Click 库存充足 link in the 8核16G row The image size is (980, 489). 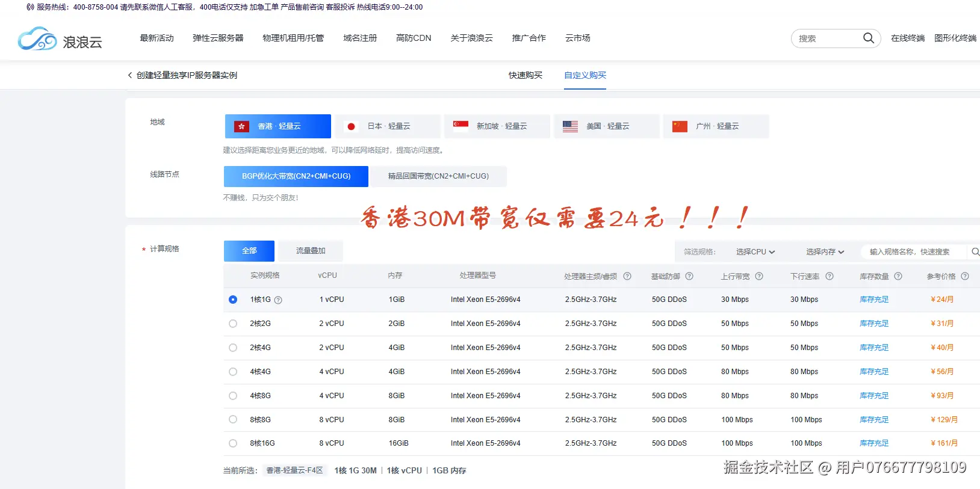coord(874,443)
